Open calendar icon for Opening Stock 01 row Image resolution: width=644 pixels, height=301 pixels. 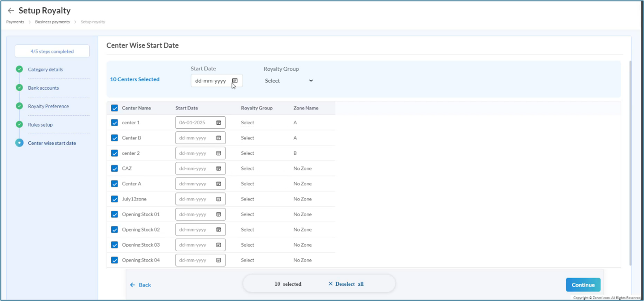pos(218,214)
